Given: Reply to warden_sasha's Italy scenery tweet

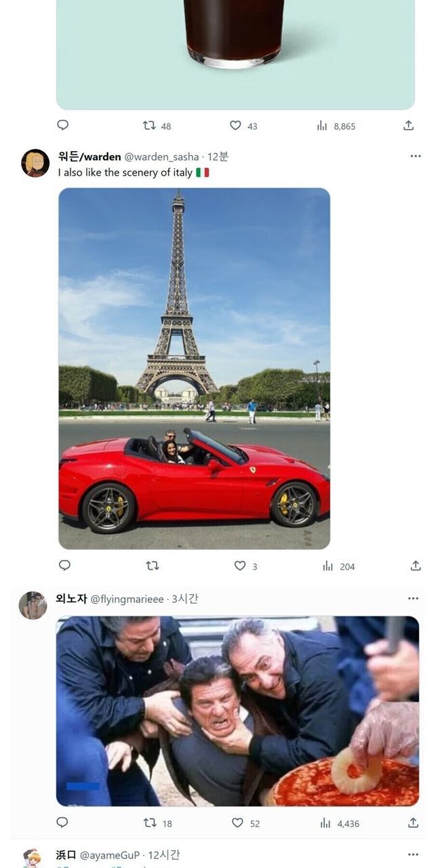Looking at the screenshot, I should (64, 565).
